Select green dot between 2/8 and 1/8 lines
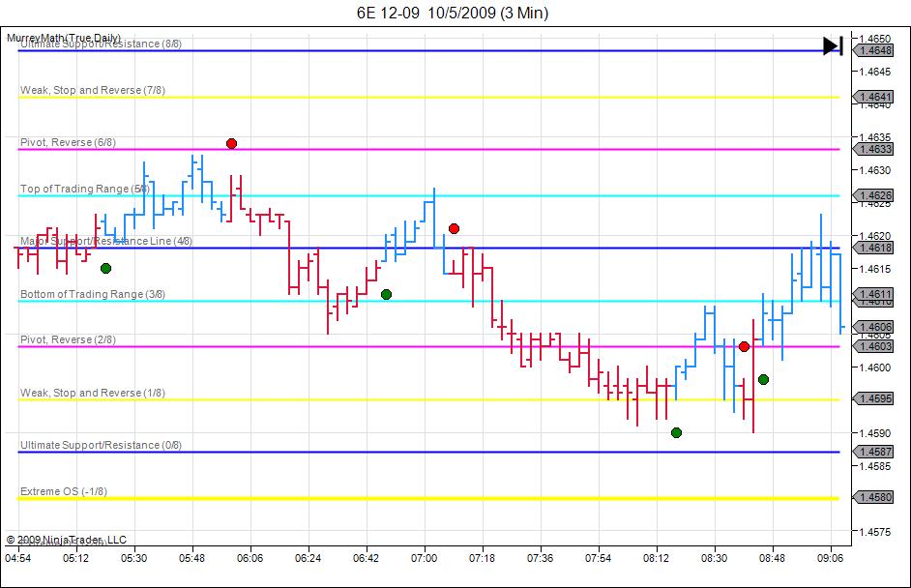 tap(763, 379)
